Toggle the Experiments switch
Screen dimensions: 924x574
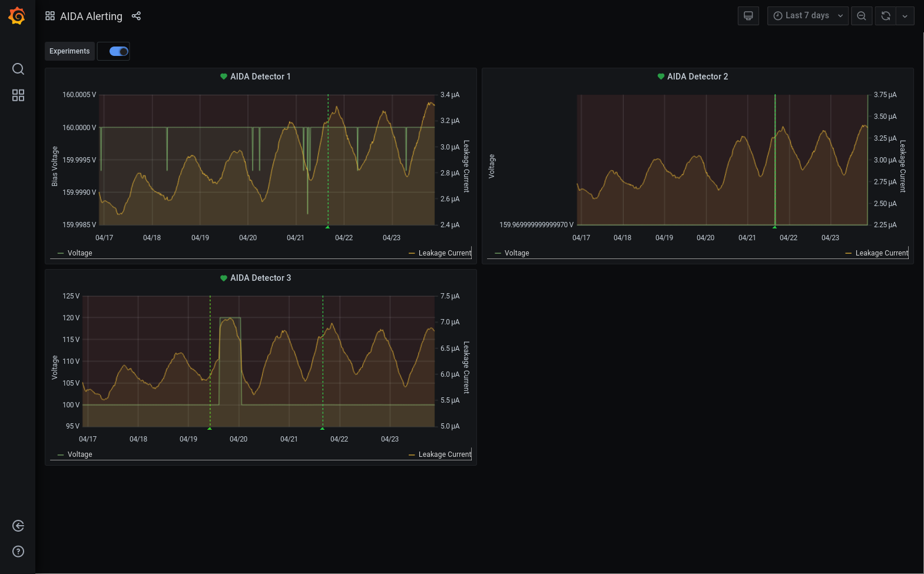pyautogui.click(x=119, y=51)
